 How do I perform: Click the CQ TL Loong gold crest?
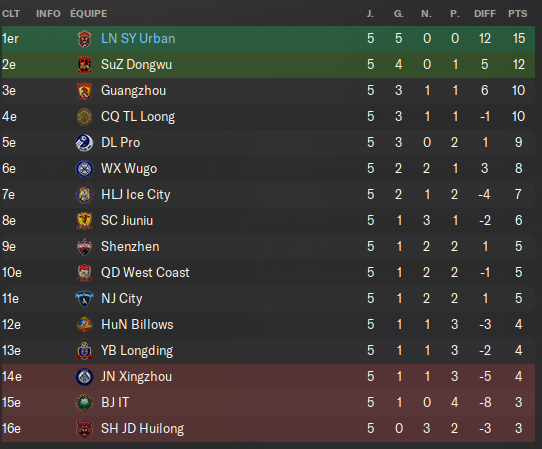(84, 116)
